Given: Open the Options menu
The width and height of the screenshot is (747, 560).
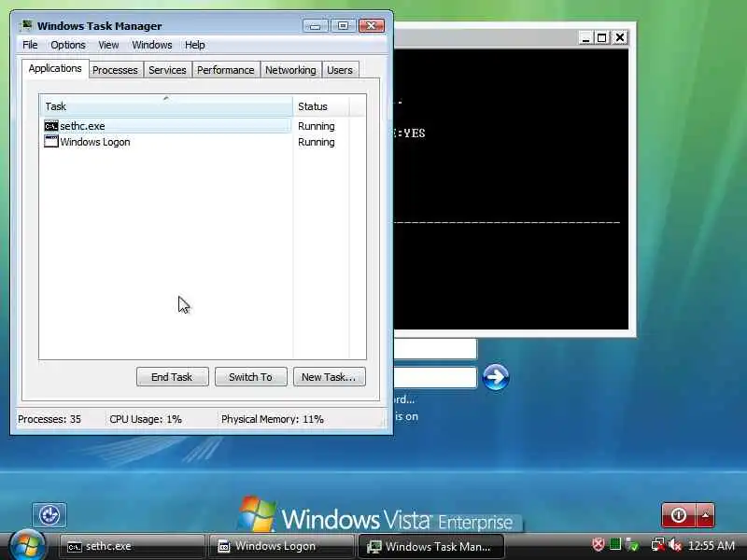Looking at the screenshot, I should [68, 45].
